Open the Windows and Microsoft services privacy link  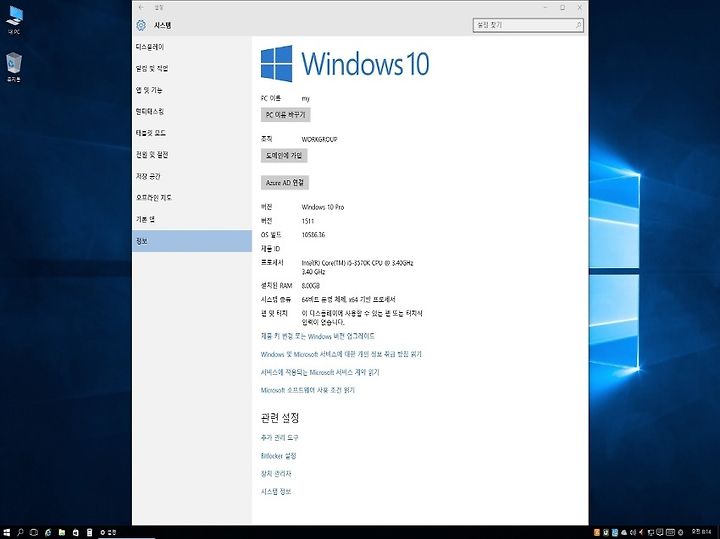(x=341, y=354)
